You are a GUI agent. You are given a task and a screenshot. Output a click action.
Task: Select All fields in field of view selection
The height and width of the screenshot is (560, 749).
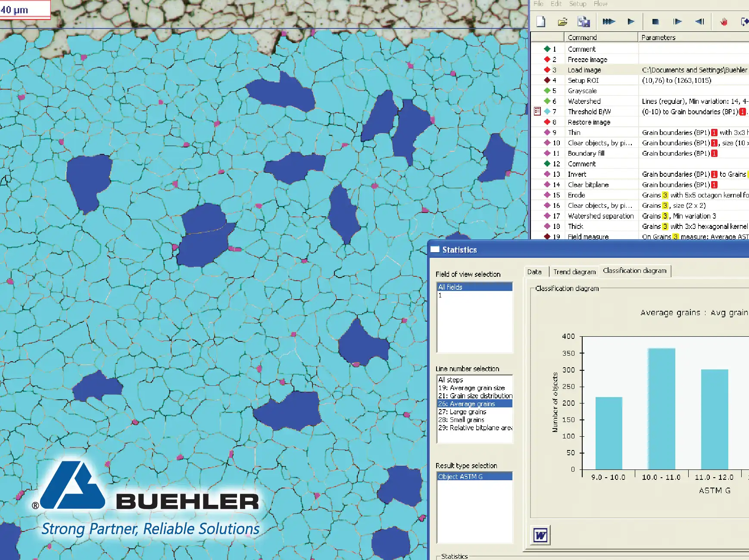coord(450,287)
